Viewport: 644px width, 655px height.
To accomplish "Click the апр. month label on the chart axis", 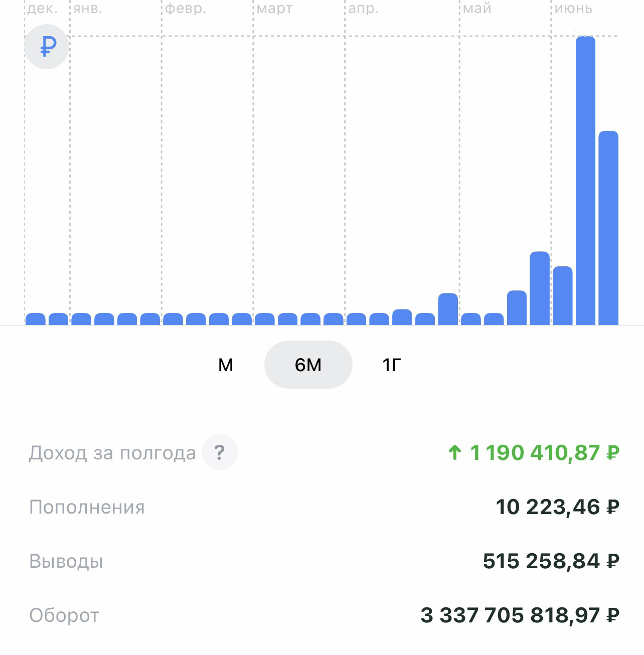I will (x=364, y=9).
